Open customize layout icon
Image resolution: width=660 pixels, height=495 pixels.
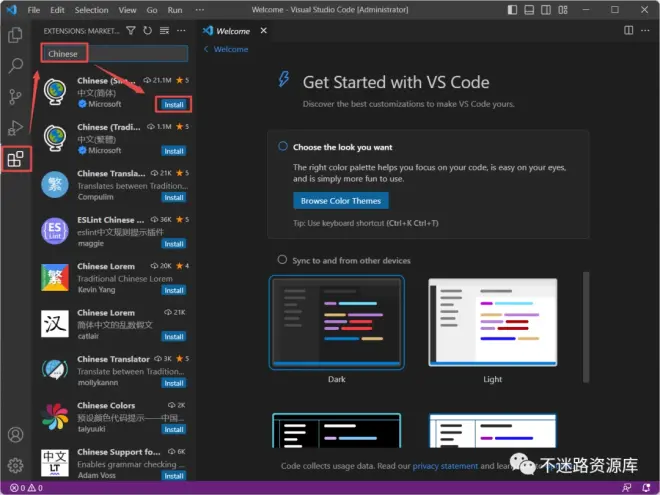pos(563,10)
